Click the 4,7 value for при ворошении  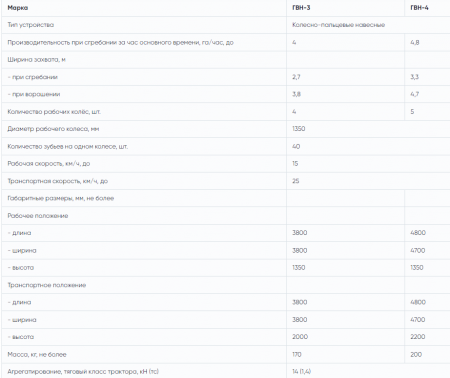415,94
